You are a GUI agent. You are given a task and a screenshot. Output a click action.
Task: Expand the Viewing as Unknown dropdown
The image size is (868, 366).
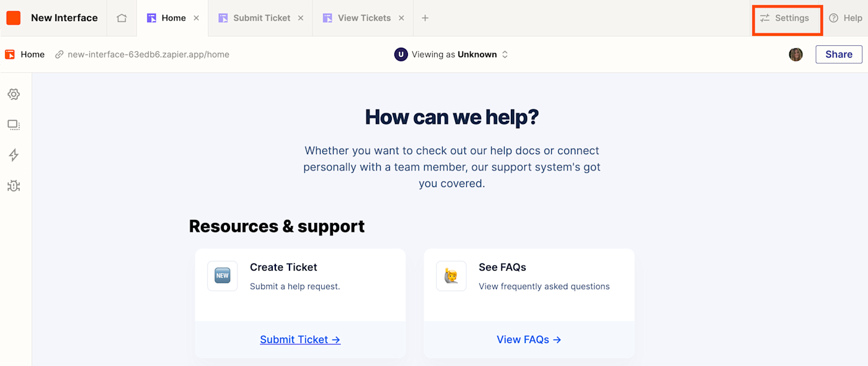click(x=451, y=54)
